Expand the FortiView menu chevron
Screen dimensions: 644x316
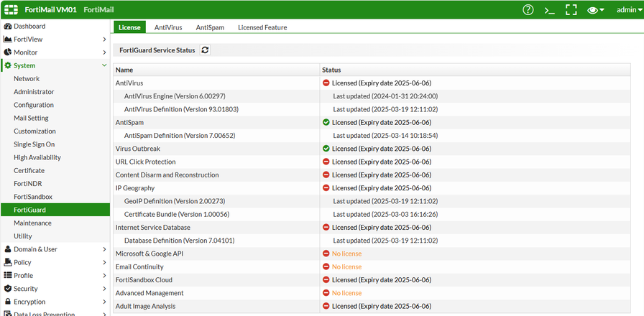pyautogui.click(x=105, y=39)
